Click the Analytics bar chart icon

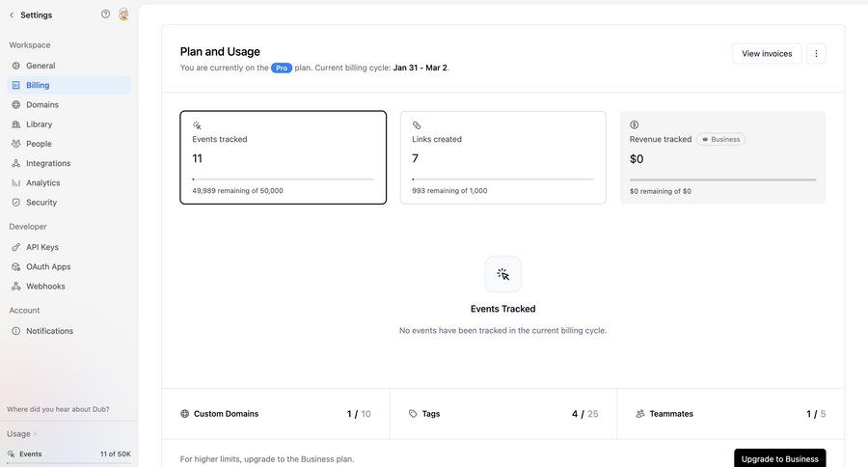click(x=16, y=182)
